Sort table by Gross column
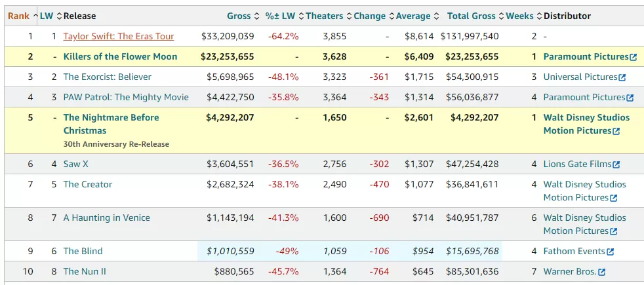Image resolution: width=644 pixels, height=285 pixels. (243, 16)
